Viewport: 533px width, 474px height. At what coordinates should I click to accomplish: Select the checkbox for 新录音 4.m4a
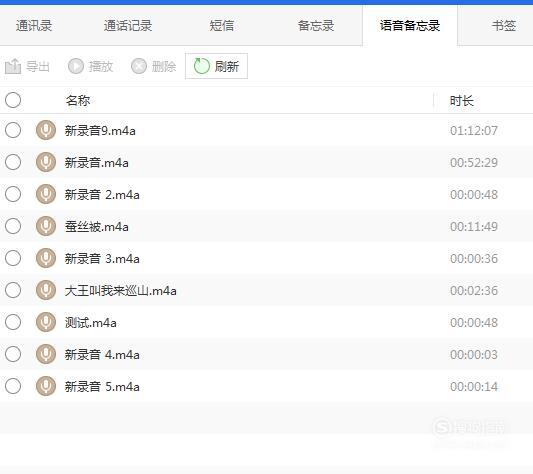coord(13,354)
